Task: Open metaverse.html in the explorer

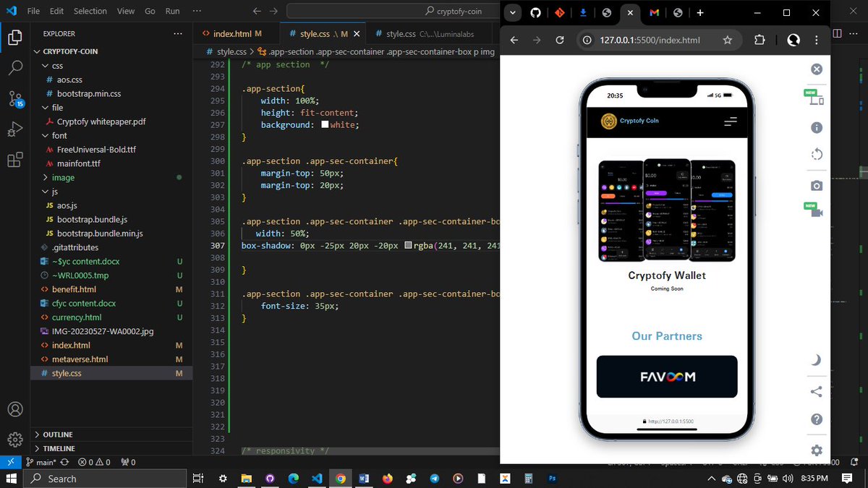Action: pos(80,359)
